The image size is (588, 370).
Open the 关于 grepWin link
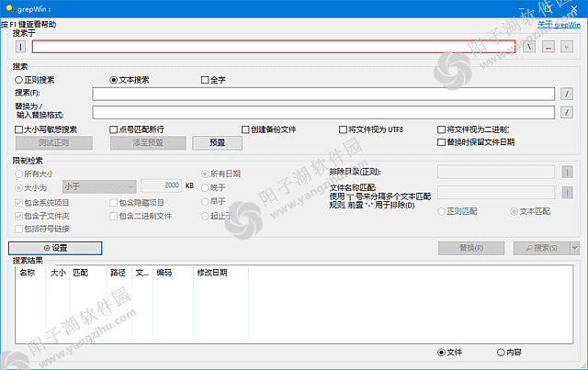pyautogui.click(x=559, y=25)
